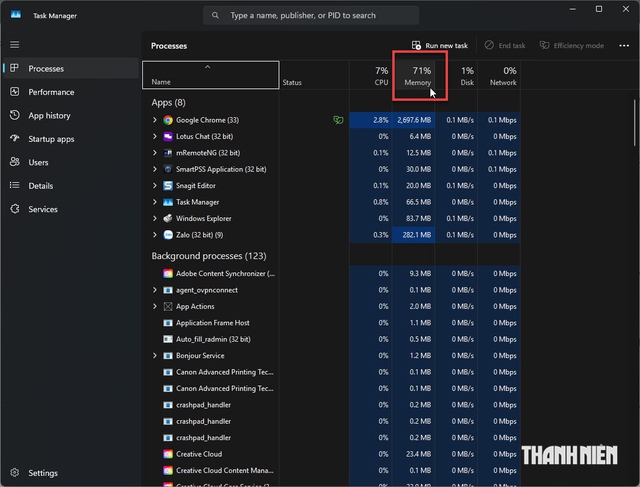
Task: Click the Creative Cloud Content Manager icon
Action: 168,470
